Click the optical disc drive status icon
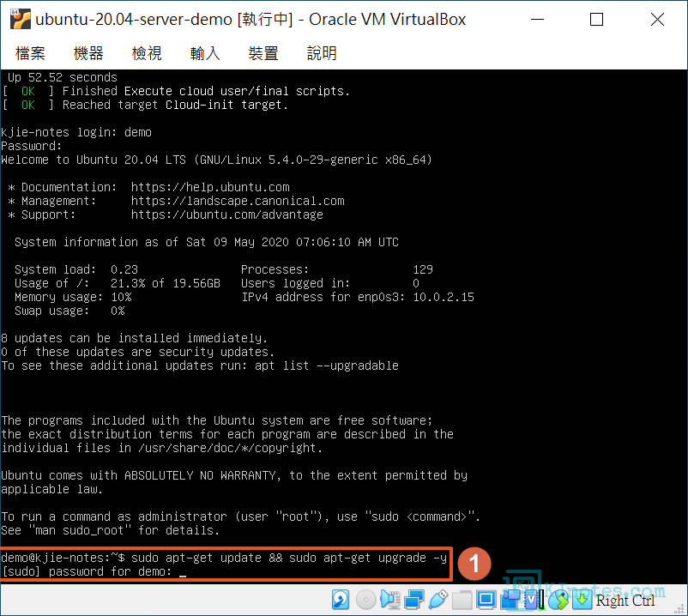The height and width of the screenshot is (616, 688). (x=365, y=600)
